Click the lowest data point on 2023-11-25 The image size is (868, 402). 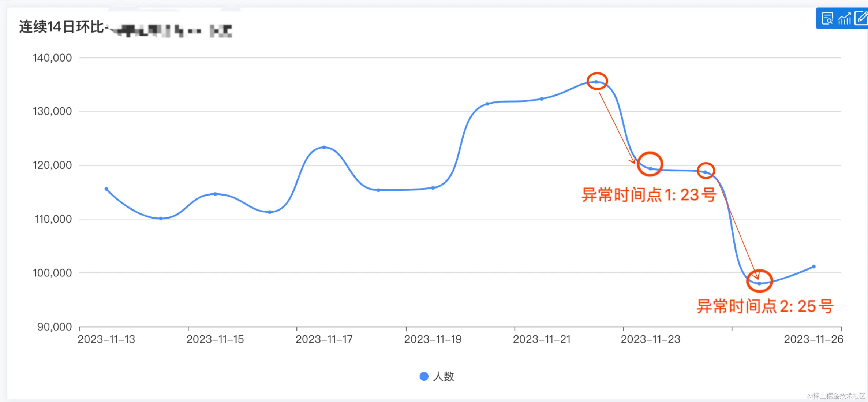click(759, 283)
